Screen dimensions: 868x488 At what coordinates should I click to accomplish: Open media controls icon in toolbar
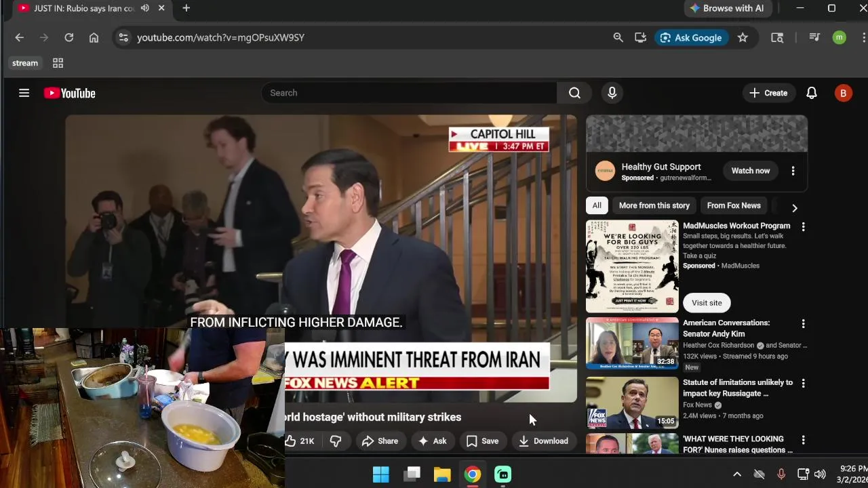(x=814, y=38)
